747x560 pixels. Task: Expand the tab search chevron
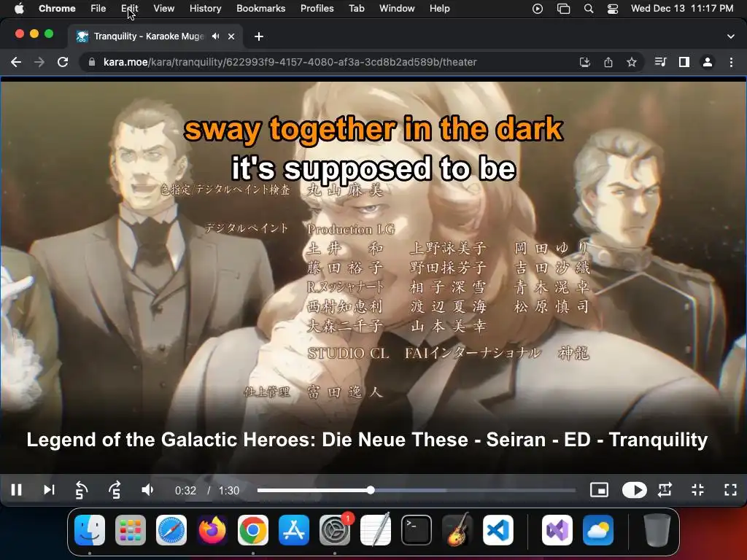(x=731, y=36)
